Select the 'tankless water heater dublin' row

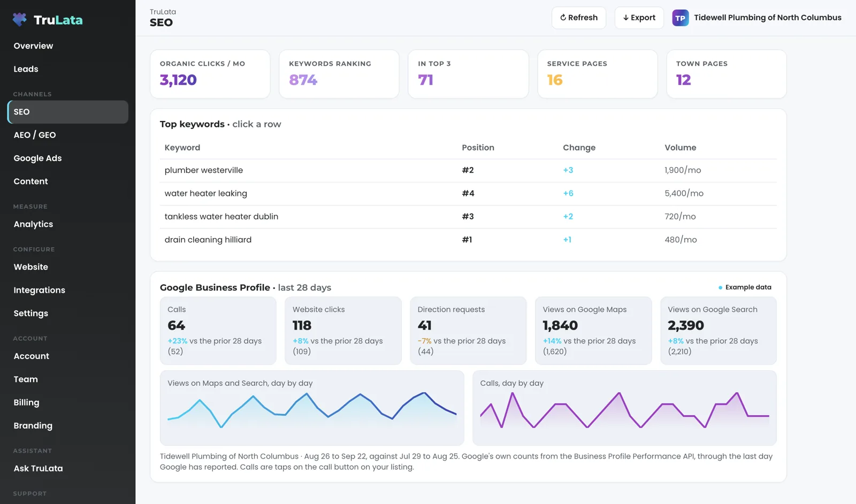468,217
